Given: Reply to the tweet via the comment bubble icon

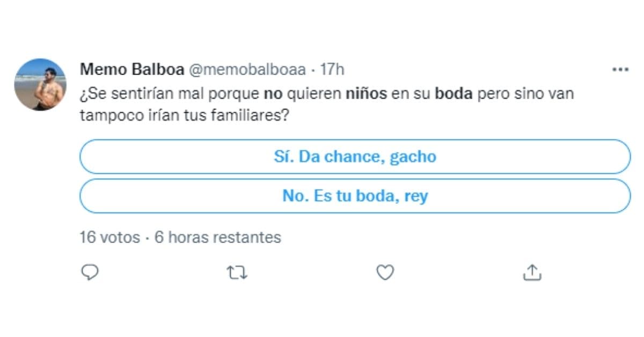Looking at the screenshot, I should point(90,273).
